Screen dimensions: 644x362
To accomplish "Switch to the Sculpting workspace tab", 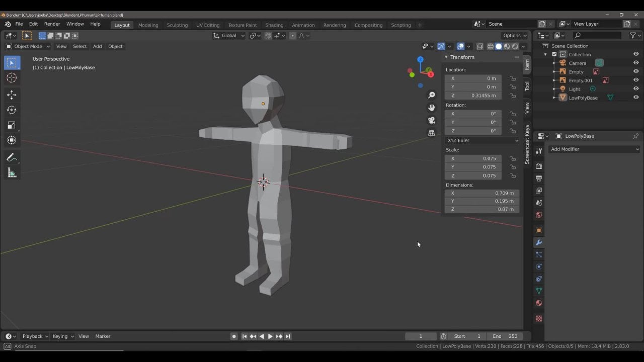I will click(177, 25).
